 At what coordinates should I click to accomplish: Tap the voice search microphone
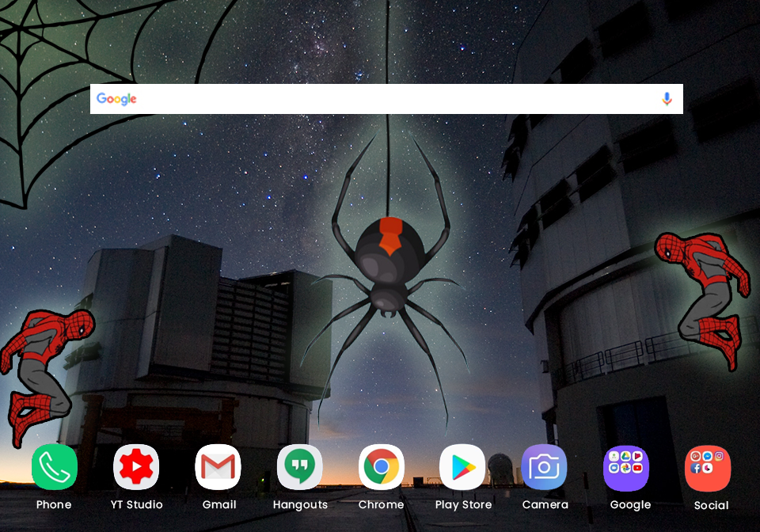tap(667, 99)
